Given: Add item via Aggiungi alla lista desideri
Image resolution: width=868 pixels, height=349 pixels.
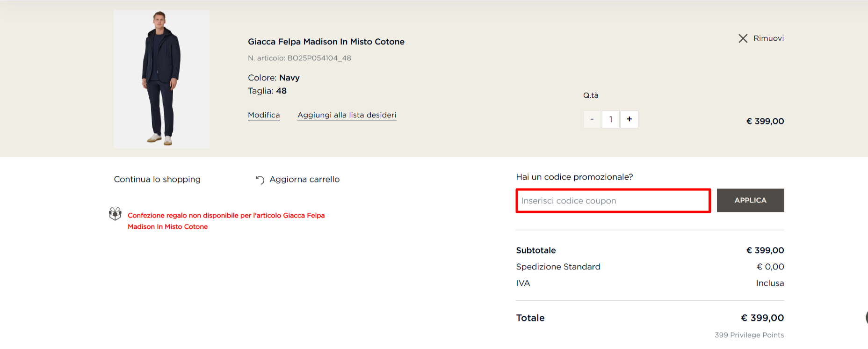Looking at the screenshot, I should coord(347,115).
